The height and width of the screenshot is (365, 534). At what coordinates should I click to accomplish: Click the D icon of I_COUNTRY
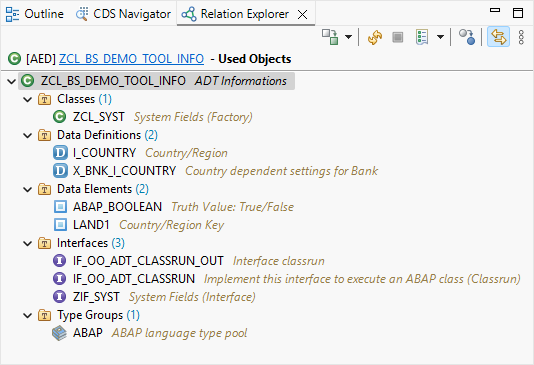point(60,153)
